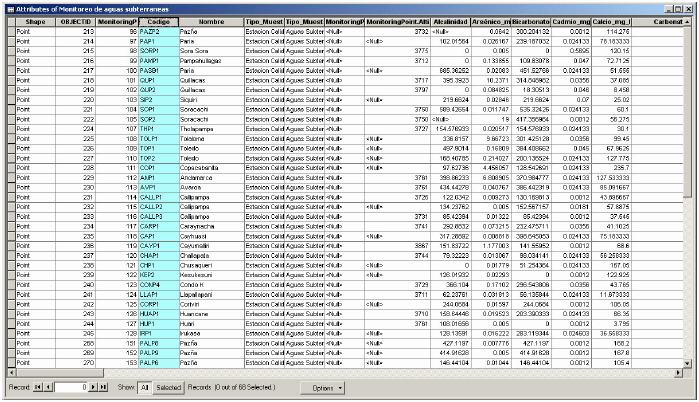Screen dimensions: 699x402
Task: Show only Selected records
Action: [x=168, y=386]
